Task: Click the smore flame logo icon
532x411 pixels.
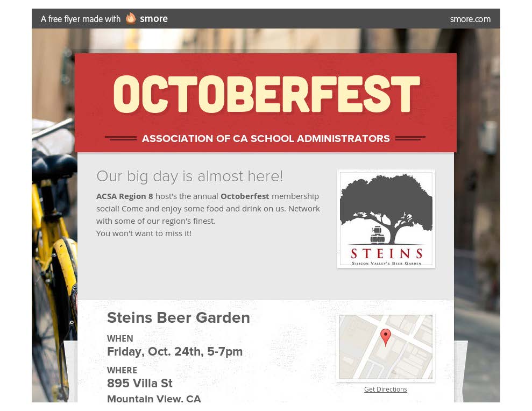Action: coord(131,18)
